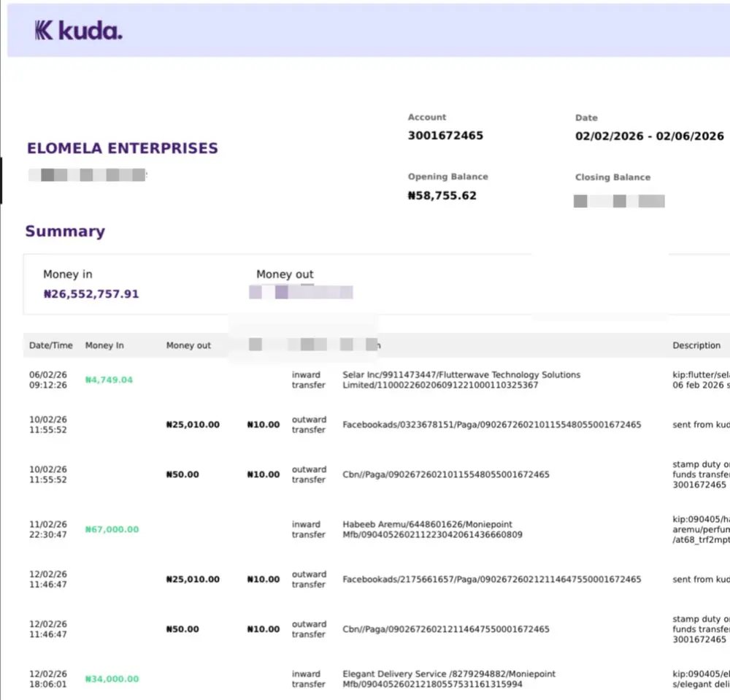Click the ₦67,000.00 inward amount
Screen dimensions: 730x700
[x=112, y=529]
